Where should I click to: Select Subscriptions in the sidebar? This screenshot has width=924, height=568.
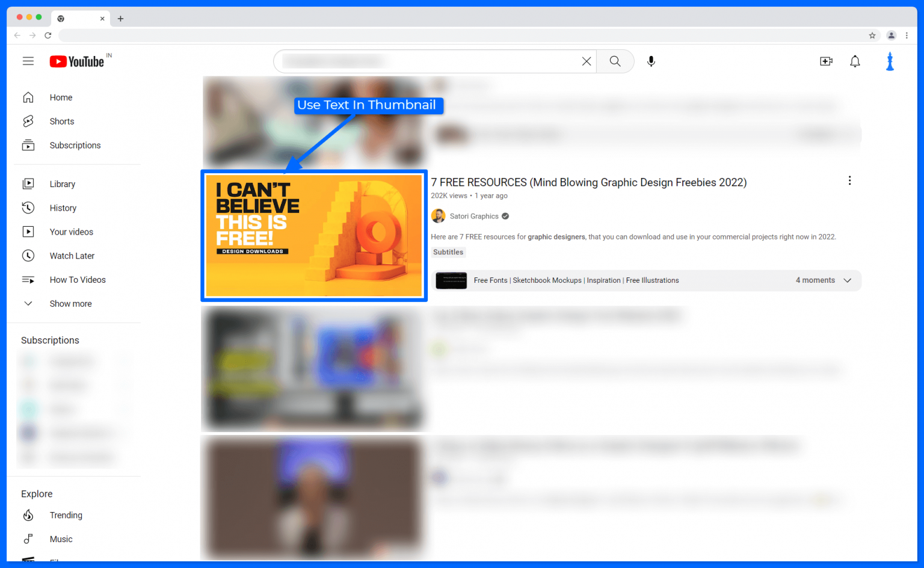coord(75,145)
